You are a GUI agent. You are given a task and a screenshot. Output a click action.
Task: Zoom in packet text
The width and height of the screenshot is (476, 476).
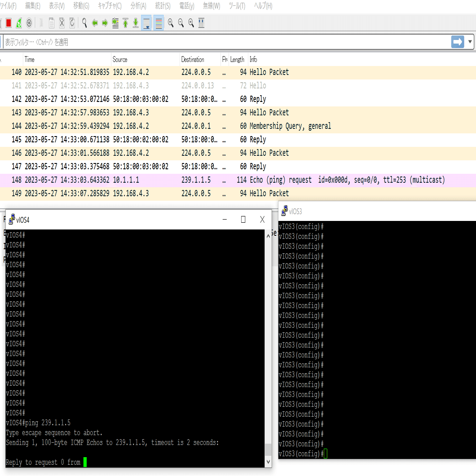pyautogui.click(x=171, y=23)
